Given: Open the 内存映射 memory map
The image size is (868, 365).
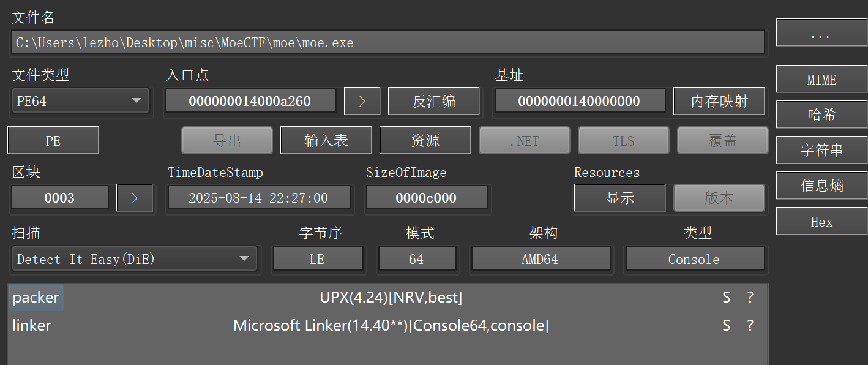Looking at the screenshot, I should click(719, 100).
